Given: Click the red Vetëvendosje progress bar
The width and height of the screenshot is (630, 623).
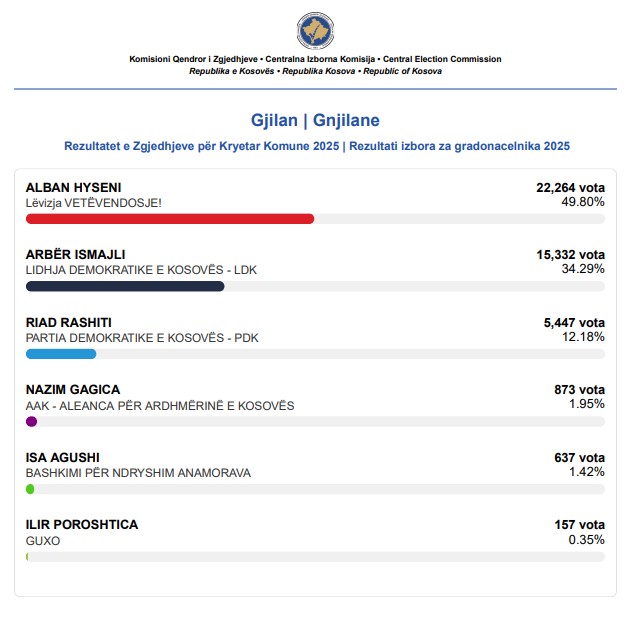Looking at the screenshot, I should click(x=170, y=218).
